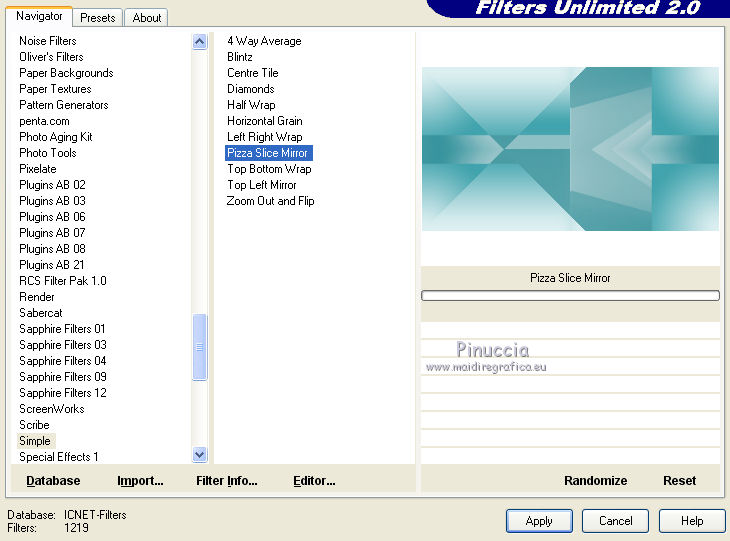Open Filter Info...

click(227, 480)
